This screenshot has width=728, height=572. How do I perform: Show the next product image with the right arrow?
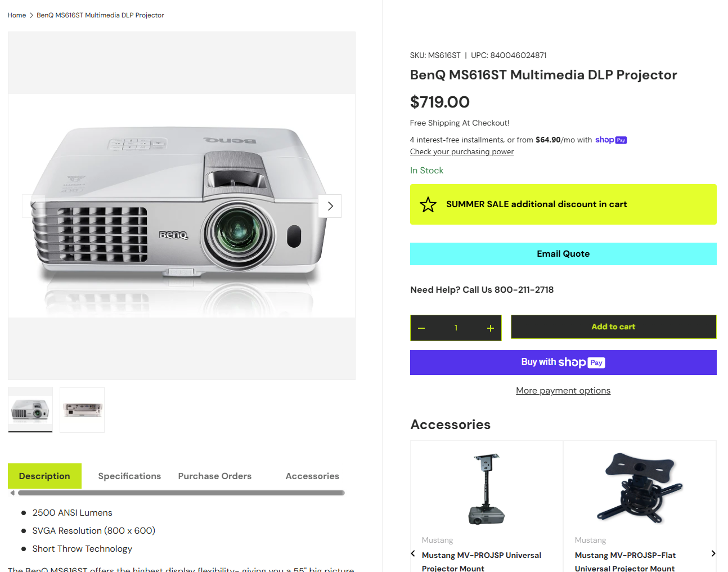click(330, 206)
